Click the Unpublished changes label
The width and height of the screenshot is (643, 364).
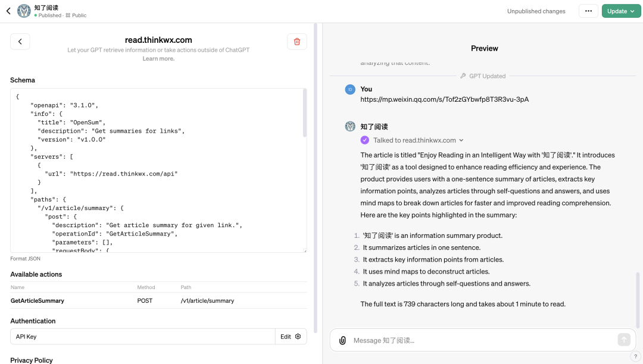[x=536, y=11]
